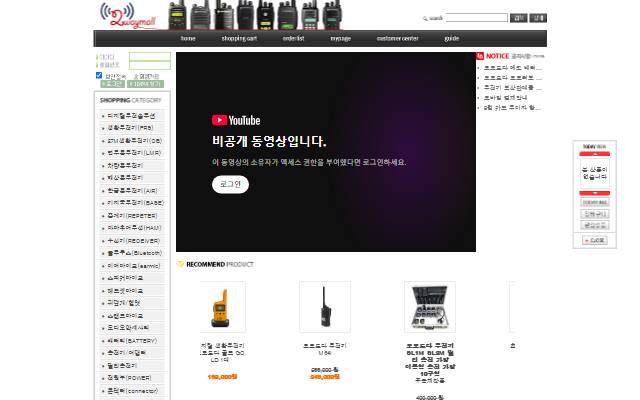Click the green login button under the checkbox

pos(112,84)
